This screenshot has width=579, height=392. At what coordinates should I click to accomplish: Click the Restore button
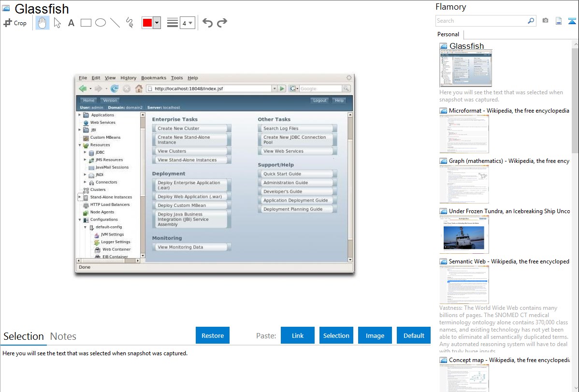coord(213,335)
